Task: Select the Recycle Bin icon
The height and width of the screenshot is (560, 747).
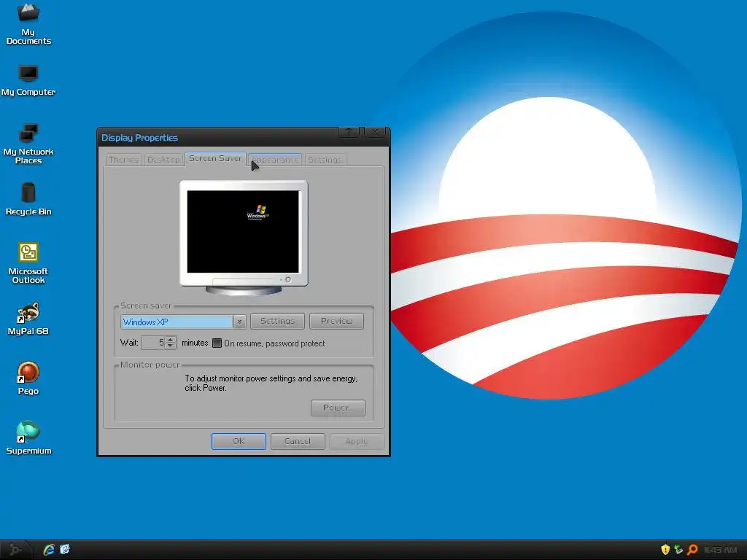Action: (x=28, y=199)
